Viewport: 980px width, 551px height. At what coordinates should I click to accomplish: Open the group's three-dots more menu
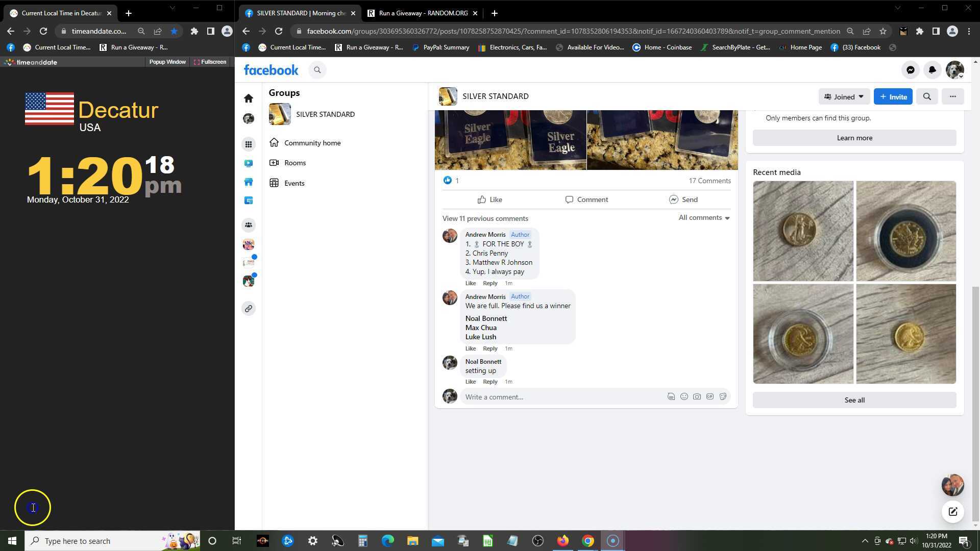952,96
